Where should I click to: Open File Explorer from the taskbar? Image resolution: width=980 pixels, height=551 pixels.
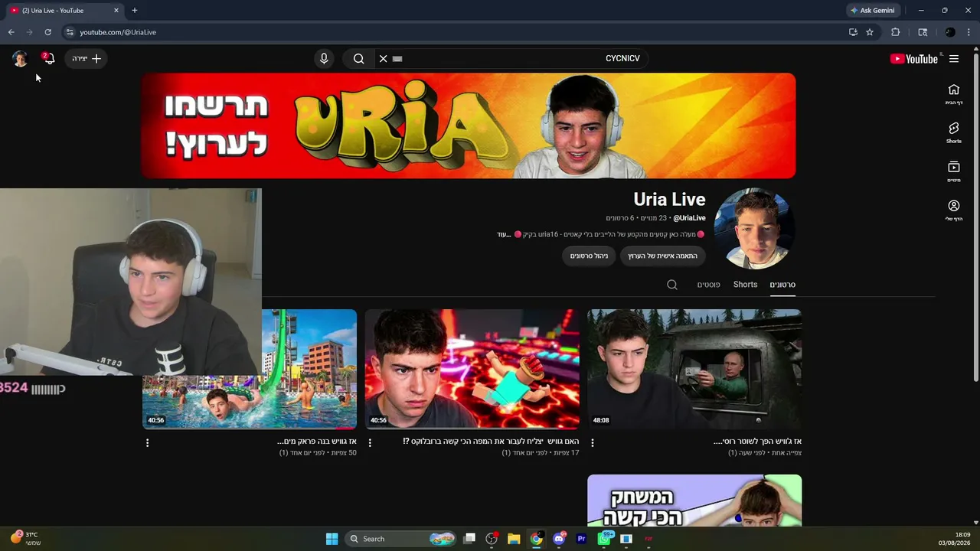(x=514, y=539)
